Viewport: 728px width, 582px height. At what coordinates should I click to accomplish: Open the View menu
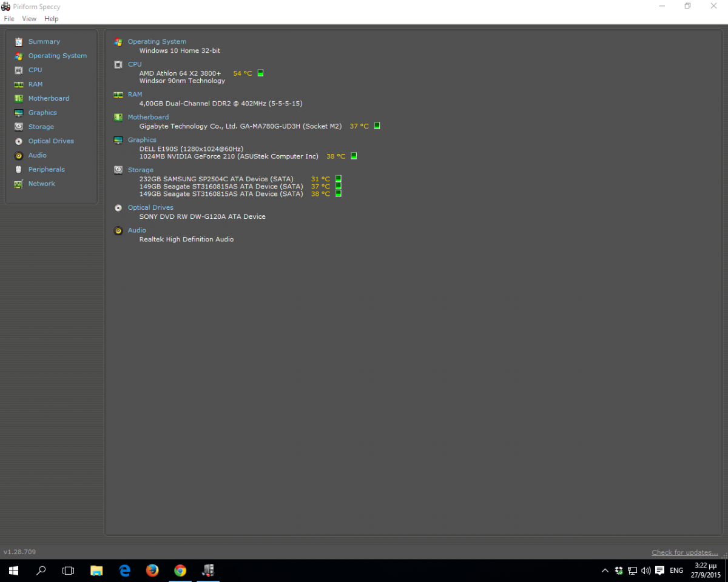tap(29, 19)
